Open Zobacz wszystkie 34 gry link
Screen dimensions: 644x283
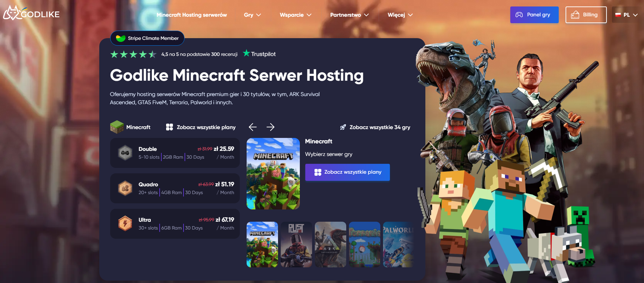375,127
